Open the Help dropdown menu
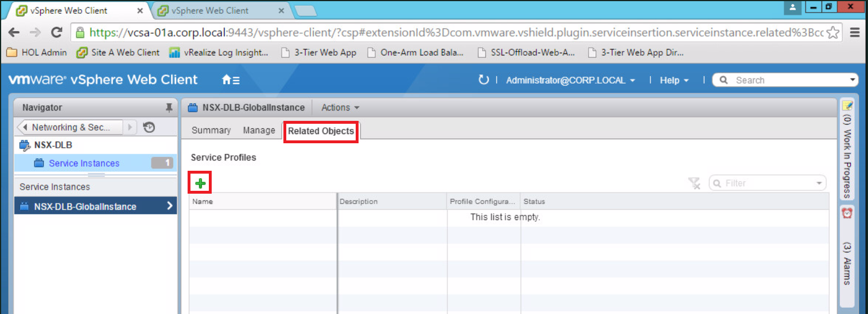The height and width of the screenshot is (314, 868). [674, 80]
